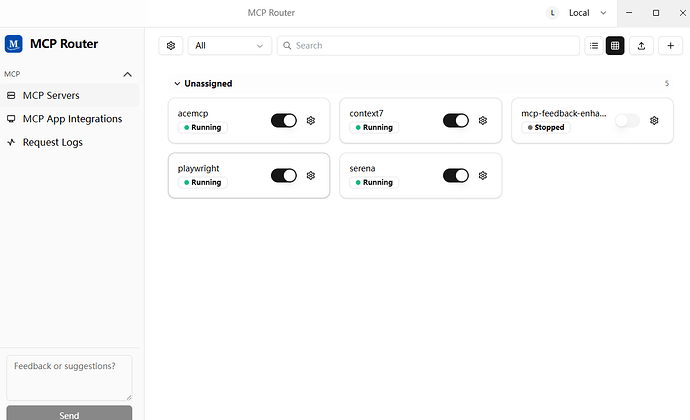Open the gear settings button beside the All filter

tap(171, 45)
